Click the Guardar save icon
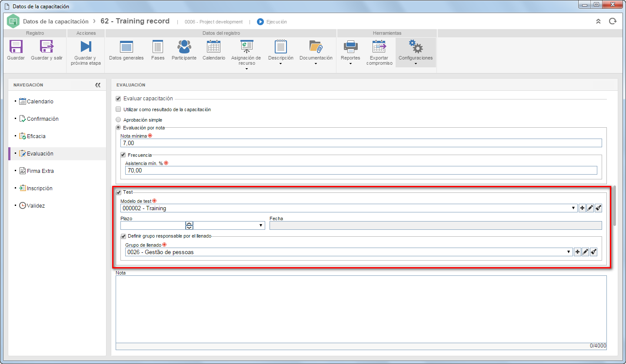This screenshot has height=364, width=626. point(16,46)
